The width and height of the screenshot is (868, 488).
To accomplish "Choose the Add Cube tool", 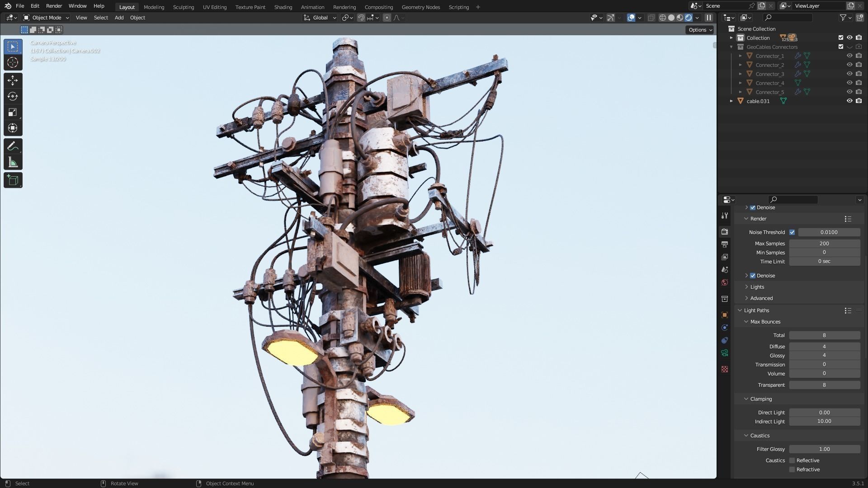I will click(13, 180).
